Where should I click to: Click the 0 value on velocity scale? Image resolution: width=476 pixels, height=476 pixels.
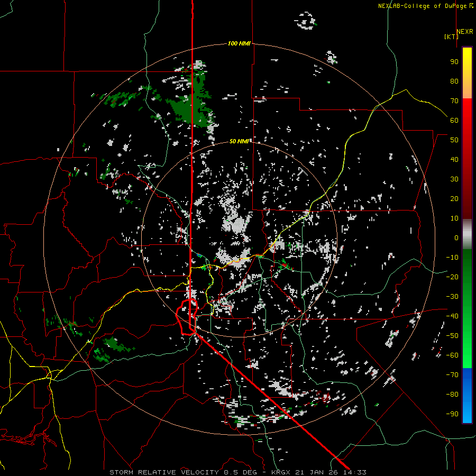point(456,237)
